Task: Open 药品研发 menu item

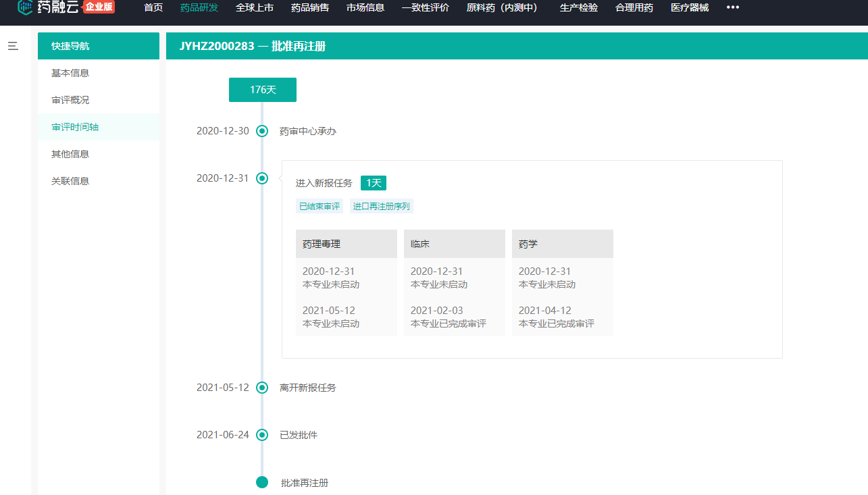Action: tap(199, 7)
